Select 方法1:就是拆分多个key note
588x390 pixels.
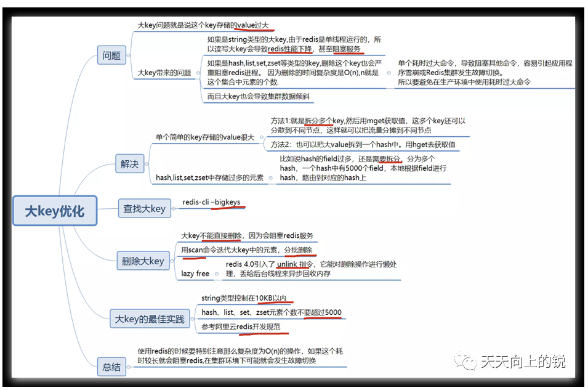[x=368, y=126]
